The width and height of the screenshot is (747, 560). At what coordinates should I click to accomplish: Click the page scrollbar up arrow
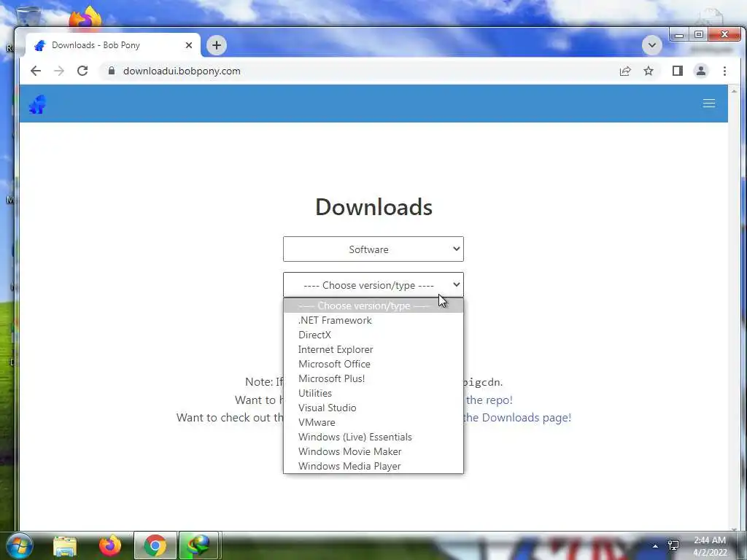pos(734,90)
